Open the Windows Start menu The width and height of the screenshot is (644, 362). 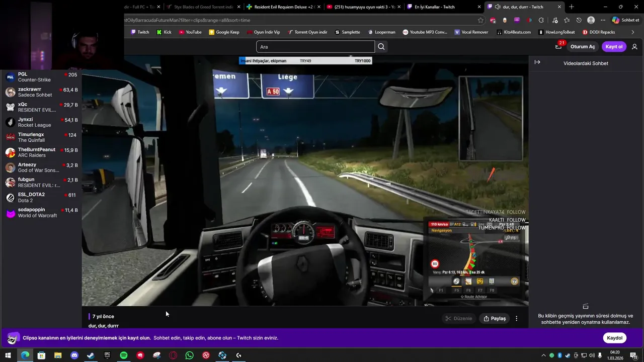(8, 355)
